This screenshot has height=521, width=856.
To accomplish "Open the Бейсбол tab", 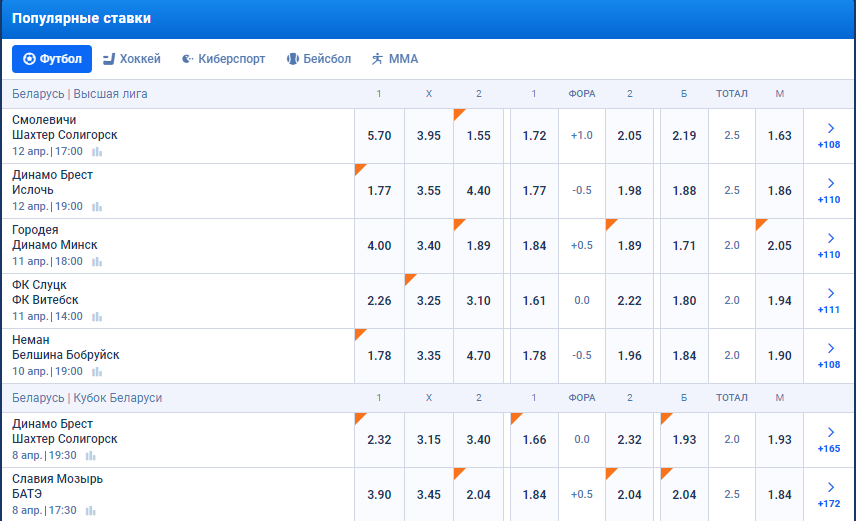I will (319, 59).
